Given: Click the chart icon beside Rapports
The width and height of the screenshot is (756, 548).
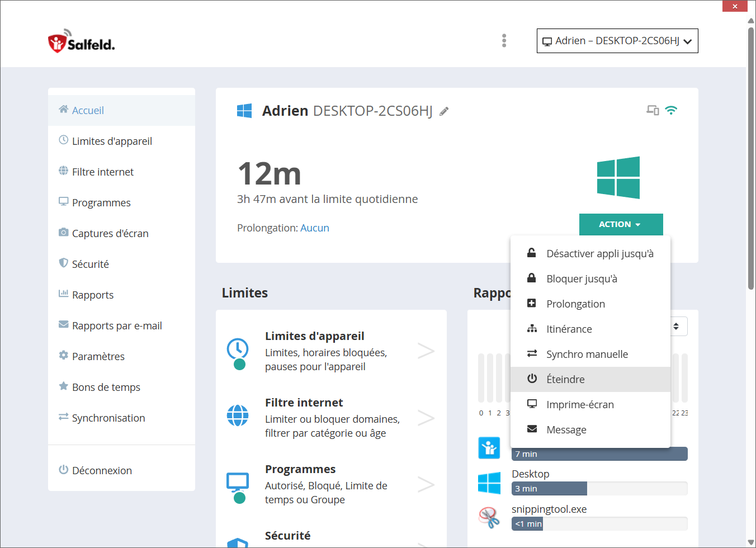Looking at the screenshot, I should click(63, 294).
